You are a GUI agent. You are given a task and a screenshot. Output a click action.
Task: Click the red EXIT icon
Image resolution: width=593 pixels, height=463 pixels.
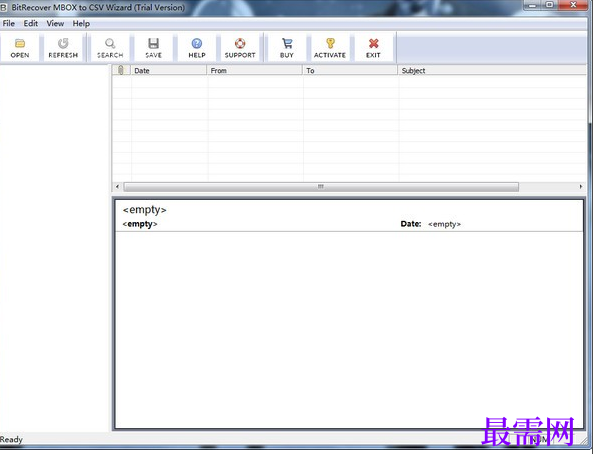click(373, 44)
